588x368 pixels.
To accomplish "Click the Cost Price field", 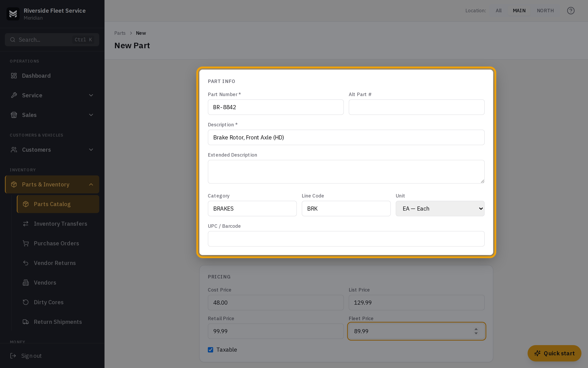I will pyautogui.click(x=276, y=303).
